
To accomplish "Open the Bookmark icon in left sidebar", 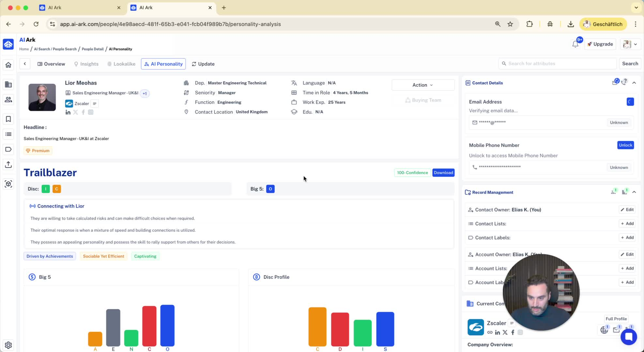I will coord(8,119).
